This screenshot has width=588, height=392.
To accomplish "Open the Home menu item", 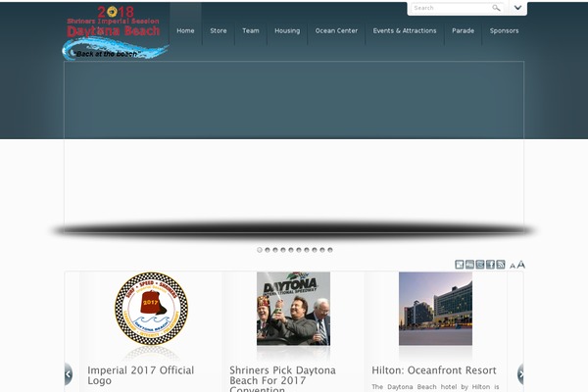I will click(x=185, y=30).
